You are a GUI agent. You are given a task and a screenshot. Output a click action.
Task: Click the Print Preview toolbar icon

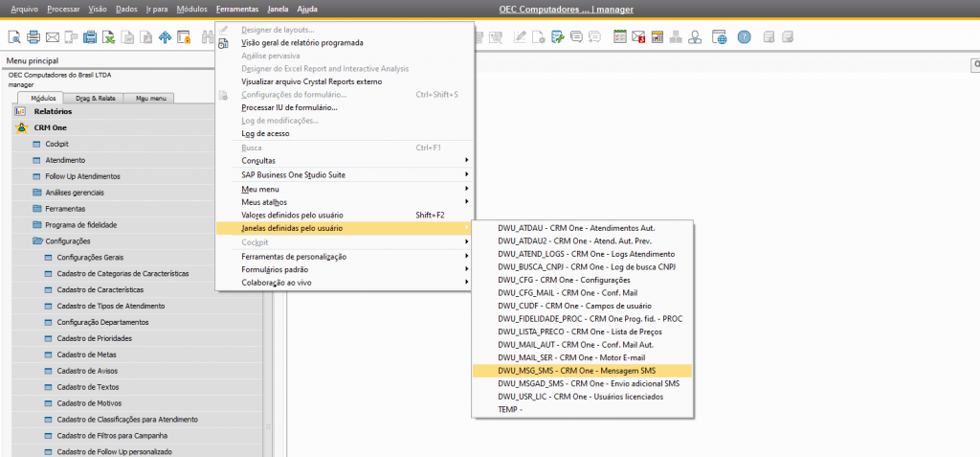pos(13,37)
